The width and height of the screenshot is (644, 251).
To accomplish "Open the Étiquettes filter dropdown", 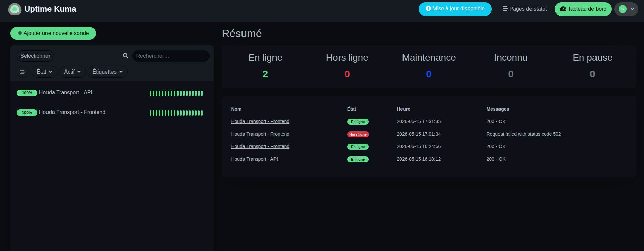I will click(107, 72).
